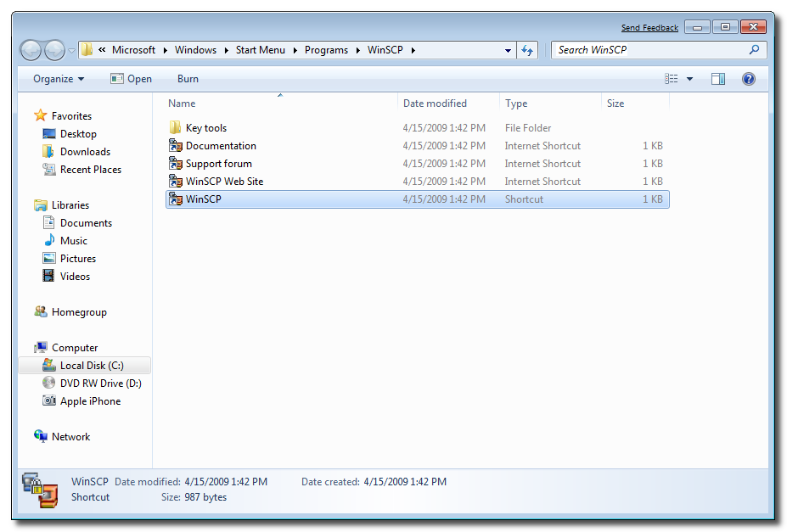Select the Key tools folder icon
The height and width of the screenshot is (532, 787).
click(175, 127)
